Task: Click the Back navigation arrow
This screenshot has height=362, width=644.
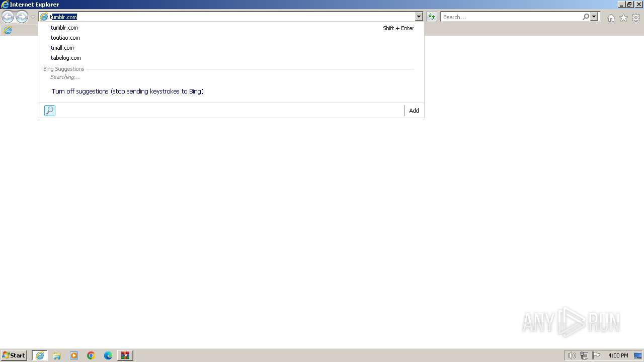Action: [8, 17]
